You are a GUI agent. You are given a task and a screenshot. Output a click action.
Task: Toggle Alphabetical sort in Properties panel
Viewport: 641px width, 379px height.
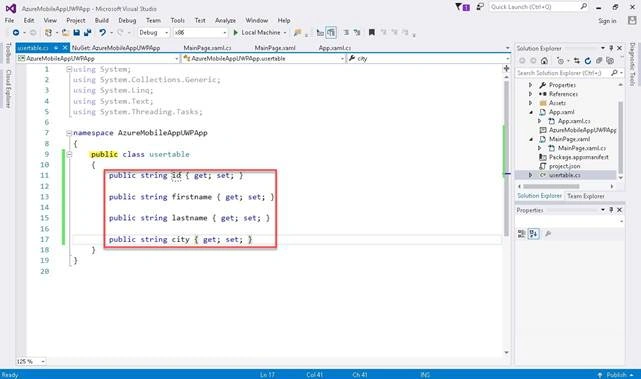(x=533, y=234)
